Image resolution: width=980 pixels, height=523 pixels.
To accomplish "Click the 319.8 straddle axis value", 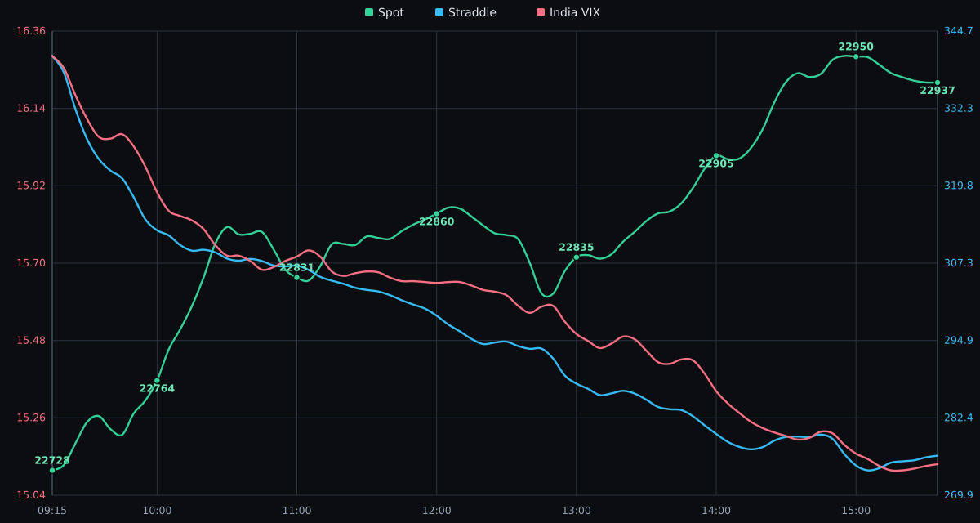I will click(x=959, y=186).
